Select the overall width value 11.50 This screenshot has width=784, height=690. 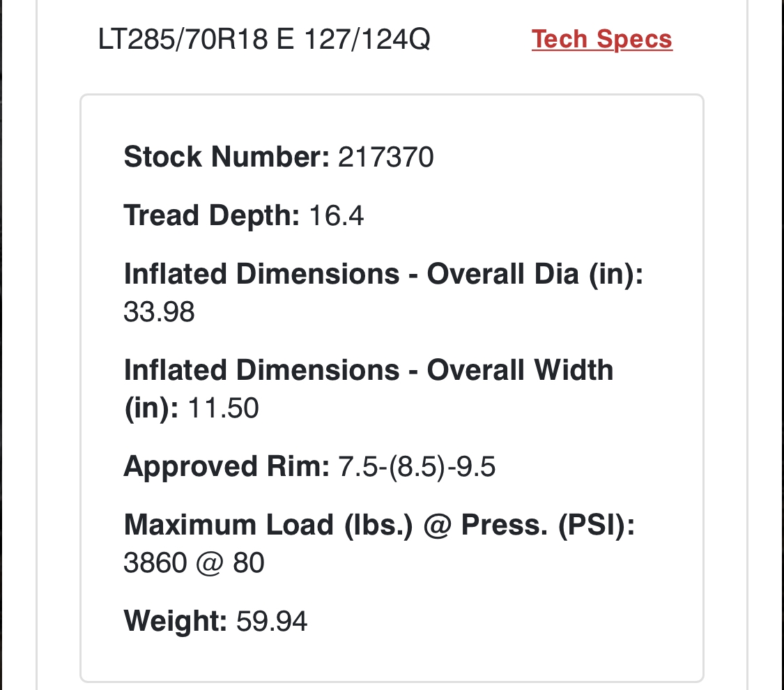[223, 408]
